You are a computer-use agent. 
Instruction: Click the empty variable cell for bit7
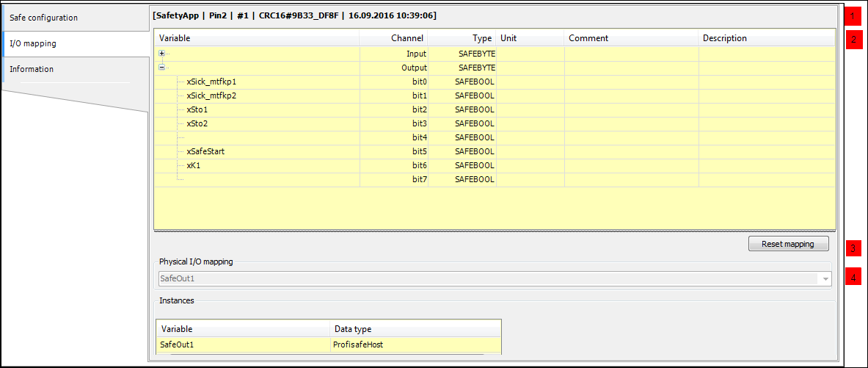[264, 179]
